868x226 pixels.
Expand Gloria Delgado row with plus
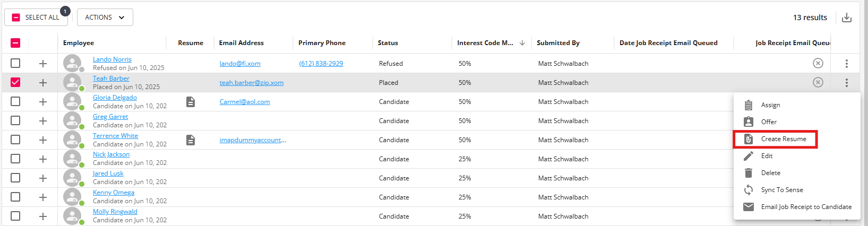pyautogui.click(x=43, y=102)
